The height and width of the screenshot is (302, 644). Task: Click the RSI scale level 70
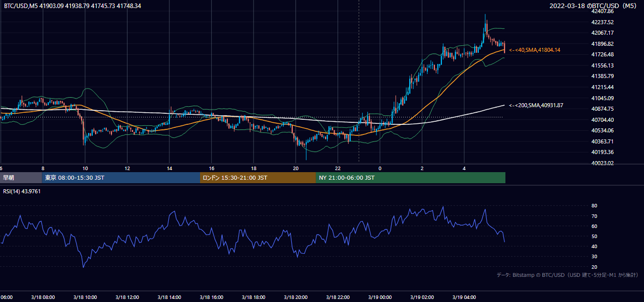click(594, 216)
